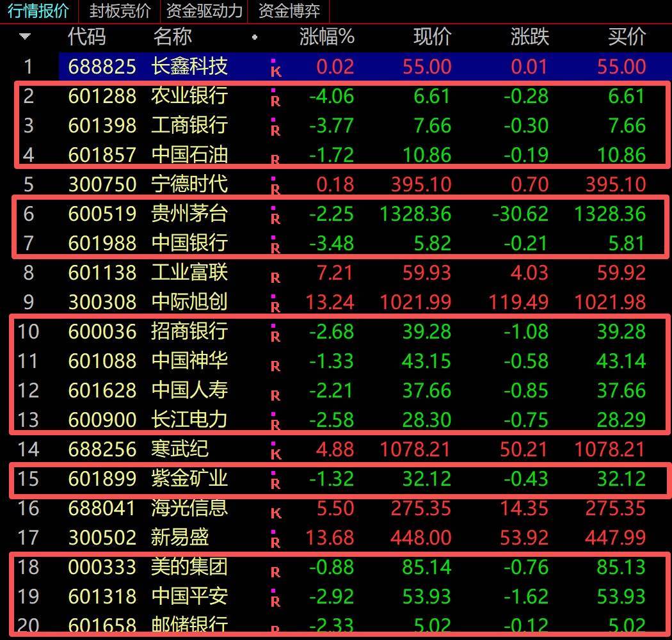Click the R marker icon for 中际旭创
This screenshot has height=640, width=672.
pyautogui.click(x=275, y=304)
